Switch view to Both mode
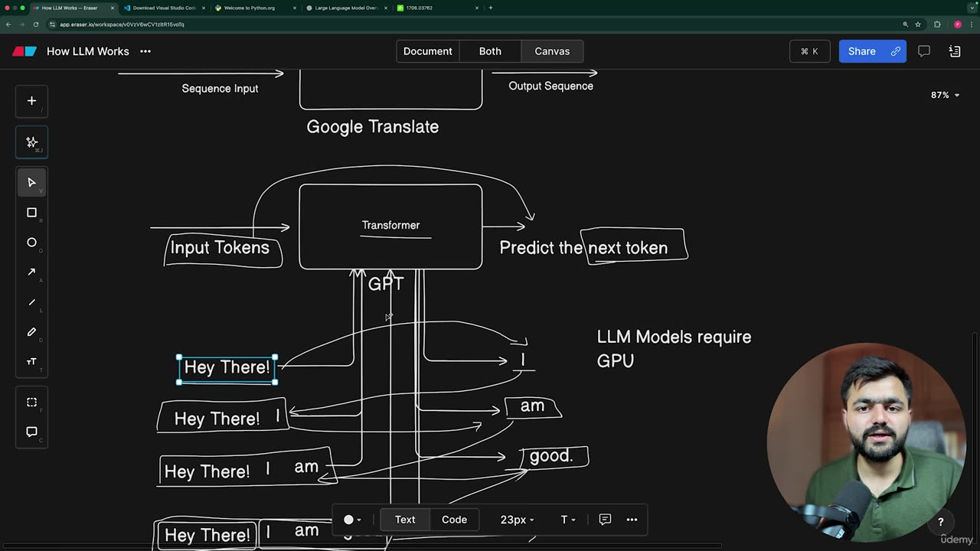The width and height of the screenshot is (980, 551). coord(490,51)
